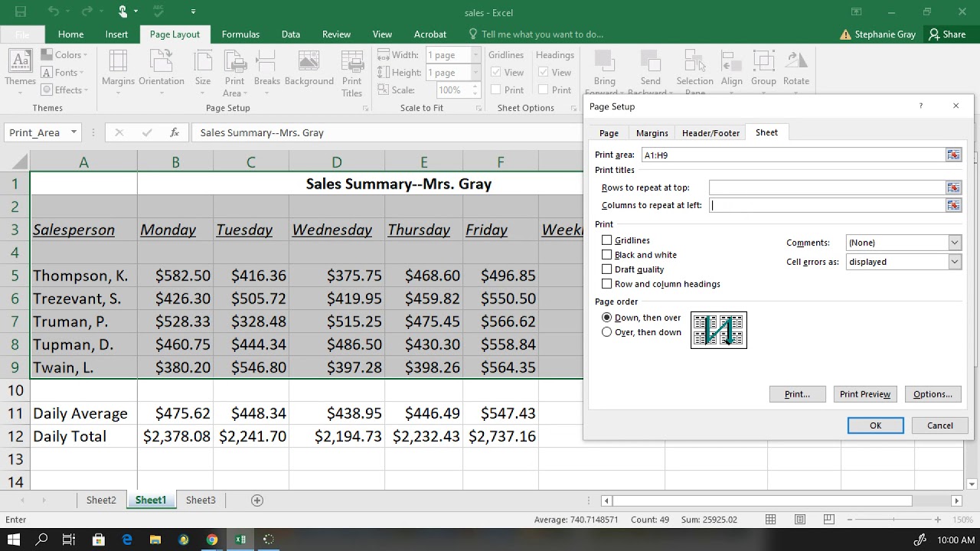This screenshot has width=980, height=551.
Task: Enable Draft quality printing
Action: pyautogui.click(x=607, y=269)
